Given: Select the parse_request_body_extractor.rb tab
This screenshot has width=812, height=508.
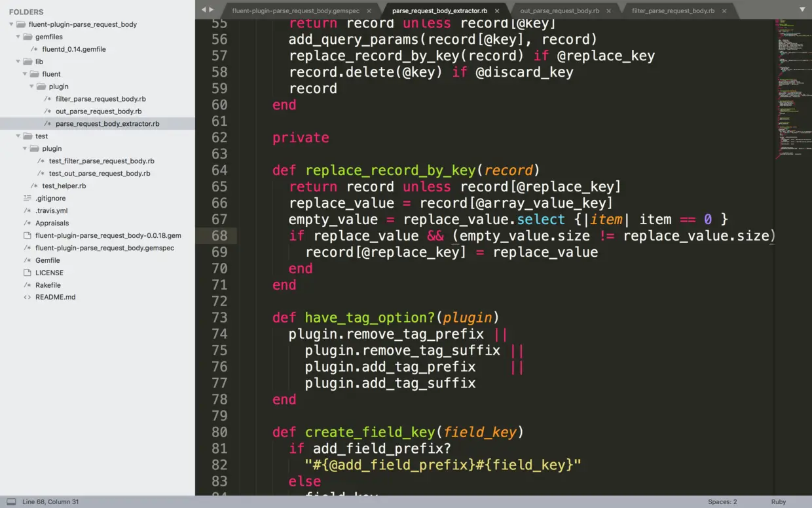Looking at the screenshot, I should coord(439,10).
